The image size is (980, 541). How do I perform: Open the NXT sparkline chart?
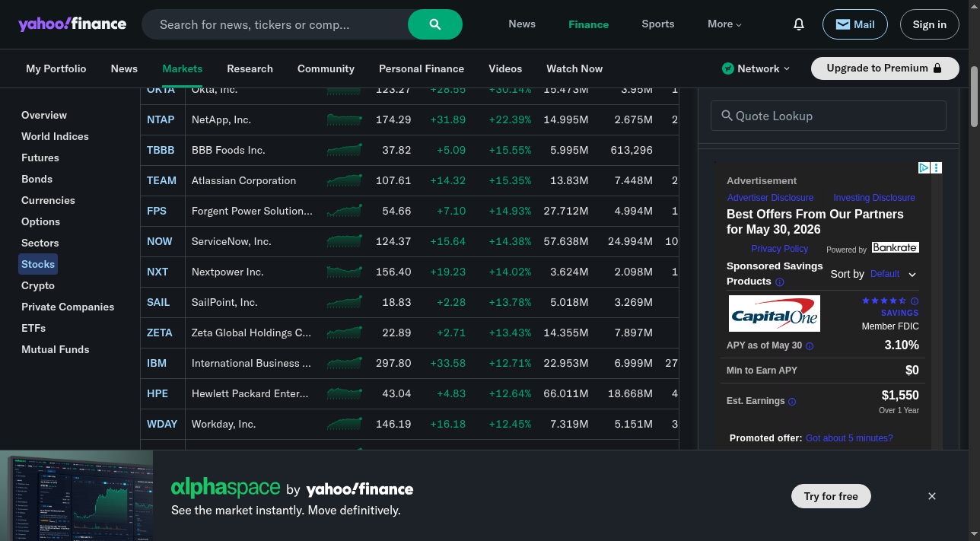[344, 272]
